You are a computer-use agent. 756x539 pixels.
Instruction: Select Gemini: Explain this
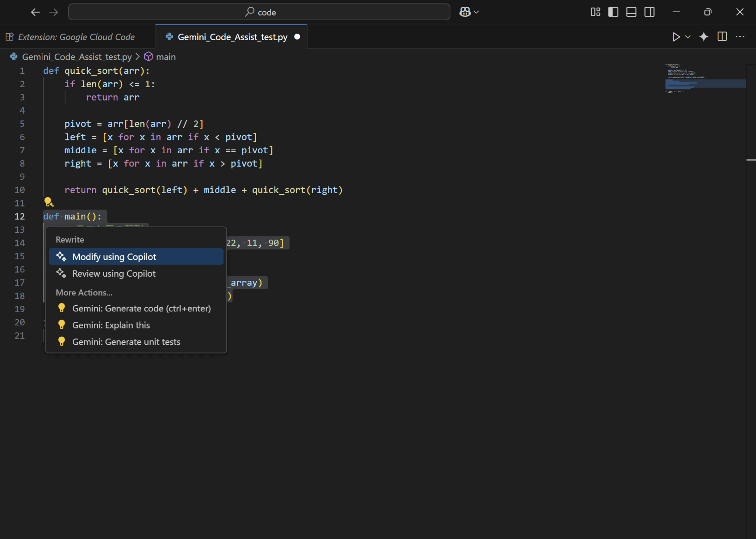pos(136,325)
